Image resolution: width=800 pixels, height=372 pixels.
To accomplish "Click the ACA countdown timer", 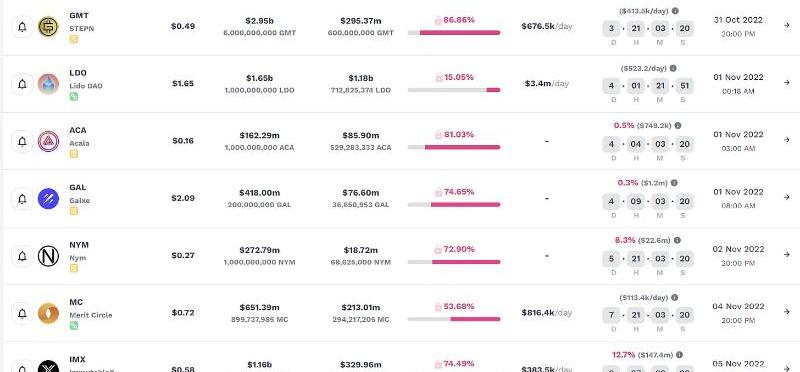I will [x=647, y=148].
